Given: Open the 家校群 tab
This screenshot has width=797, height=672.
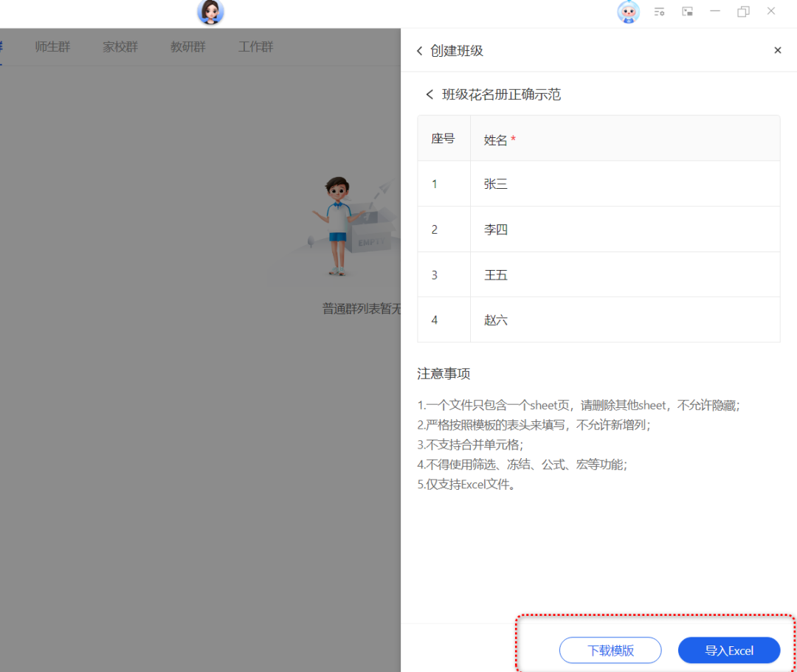Looking at the screenshot, I should 120,46.
